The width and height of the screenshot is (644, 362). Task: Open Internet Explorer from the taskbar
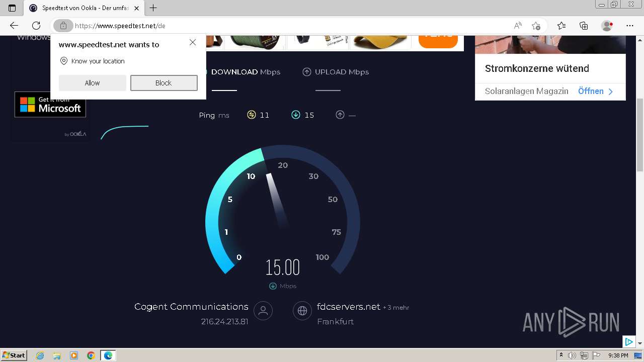click(x=40, y=355)
